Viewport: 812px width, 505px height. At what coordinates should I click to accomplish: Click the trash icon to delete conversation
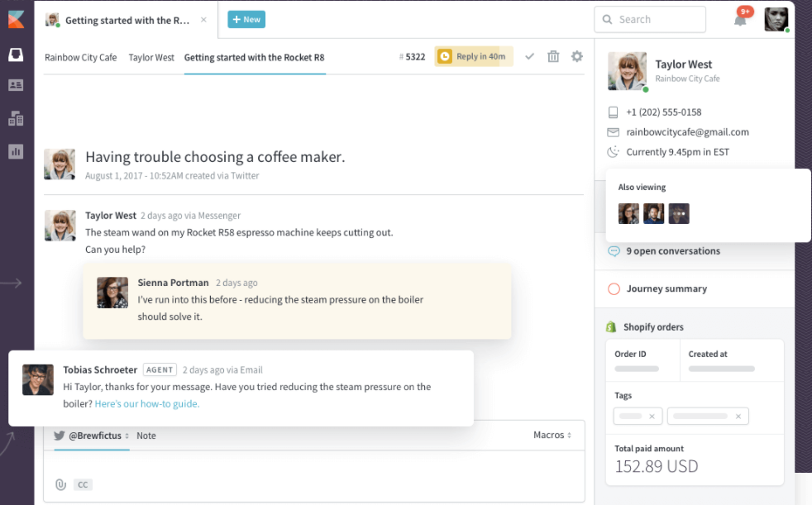tap(553, 56)
